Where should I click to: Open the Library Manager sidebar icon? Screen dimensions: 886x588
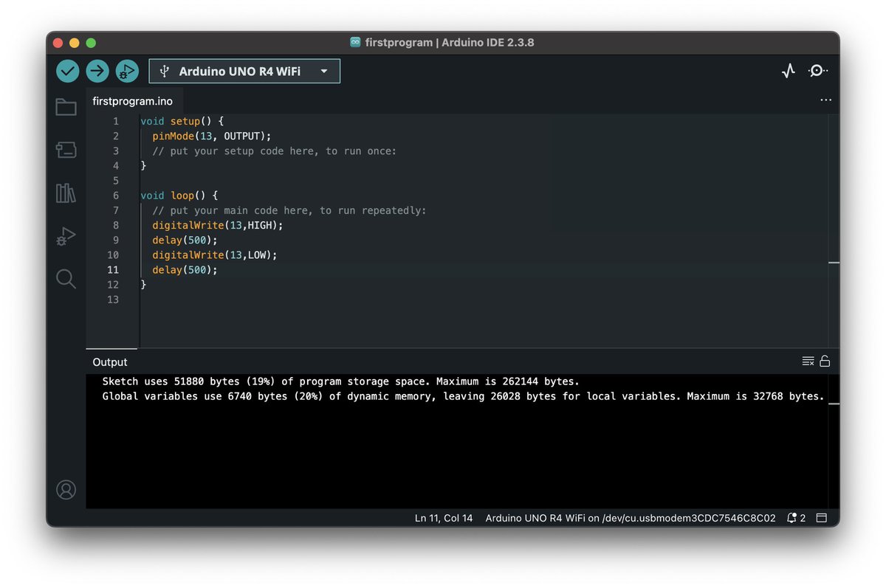coord(66,193)
